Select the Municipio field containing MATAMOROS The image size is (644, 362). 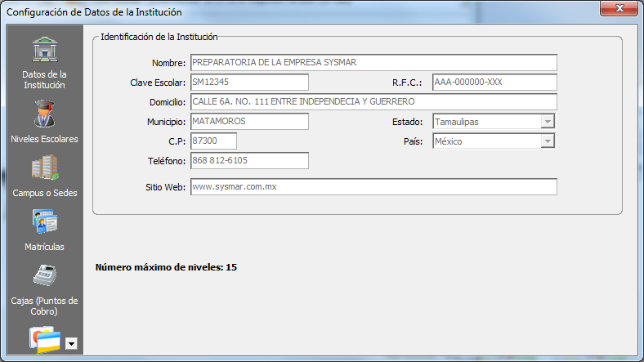point(248,122)
